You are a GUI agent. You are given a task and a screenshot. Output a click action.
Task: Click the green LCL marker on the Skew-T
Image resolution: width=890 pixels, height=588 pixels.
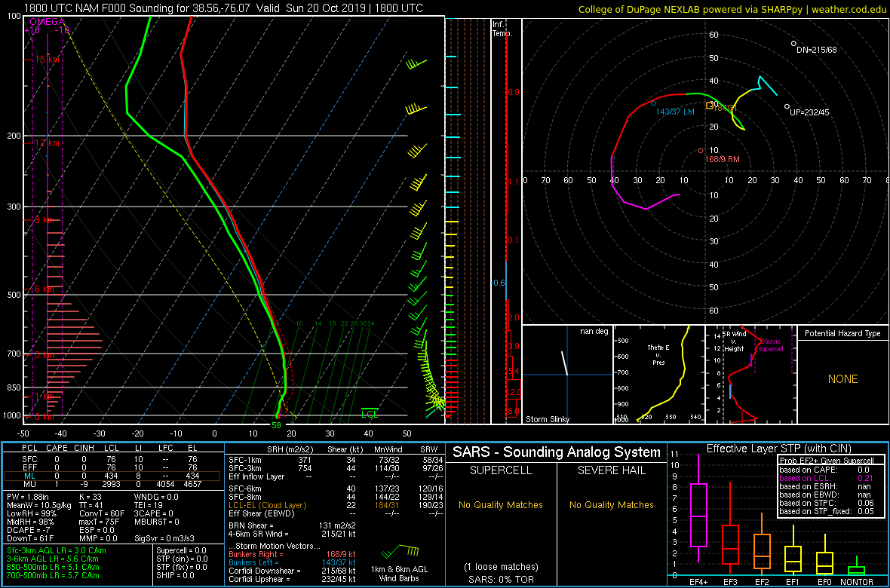click(370, 413)
